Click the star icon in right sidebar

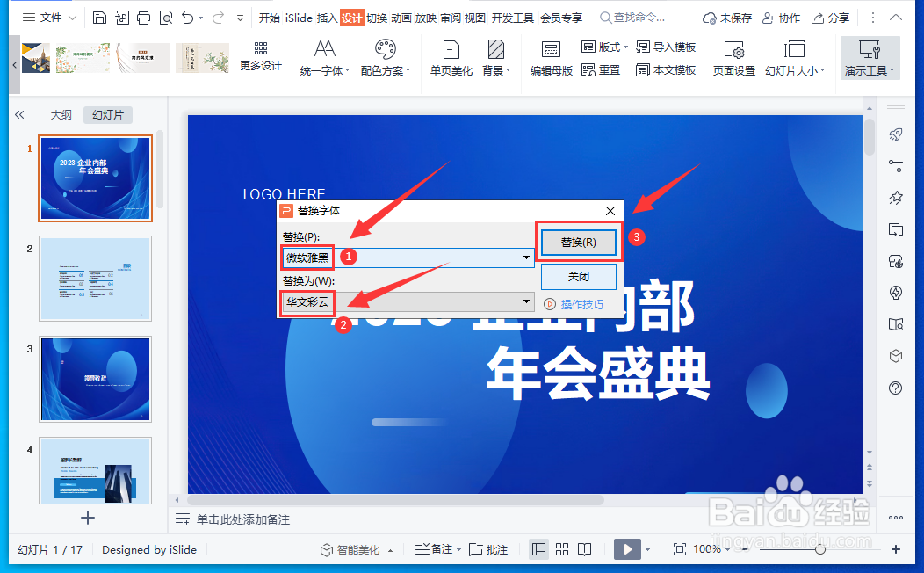pos(896,198)
